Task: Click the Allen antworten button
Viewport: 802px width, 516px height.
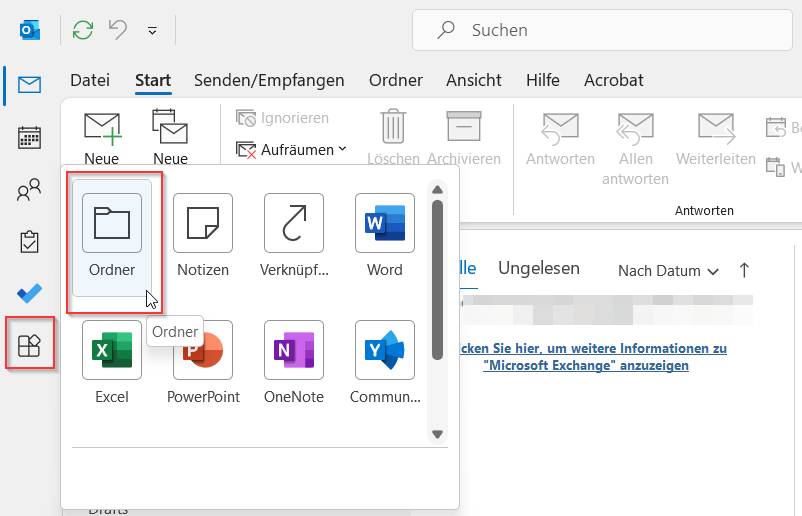Action: click(635, 148)
